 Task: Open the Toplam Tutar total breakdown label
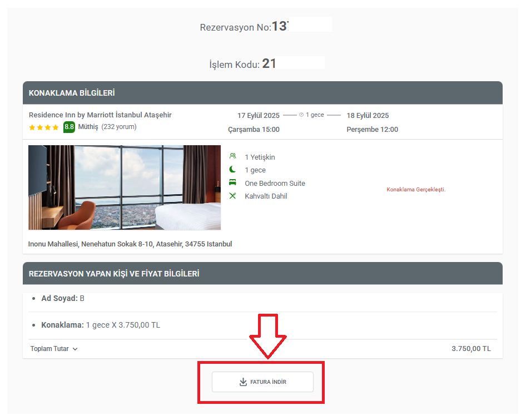click(x=49, y=349)
